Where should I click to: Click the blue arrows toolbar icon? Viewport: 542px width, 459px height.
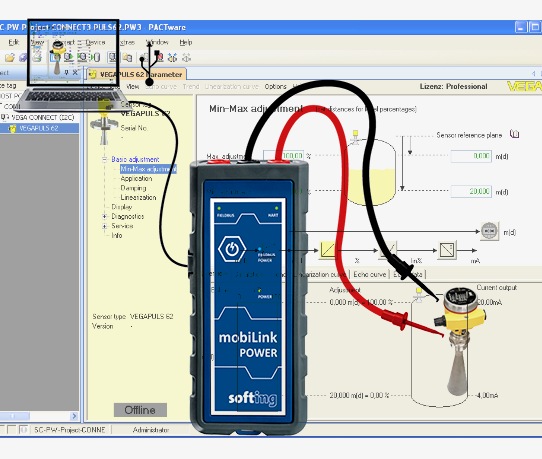coord(172,57)
